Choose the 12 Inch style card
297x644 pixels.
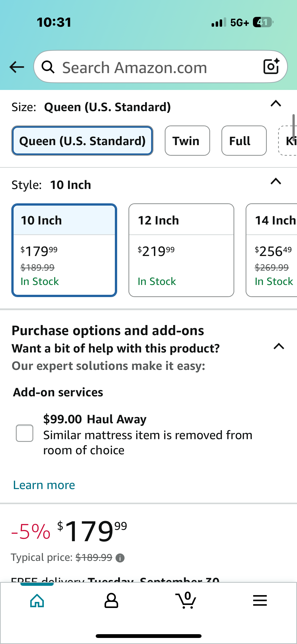[181, 250]
